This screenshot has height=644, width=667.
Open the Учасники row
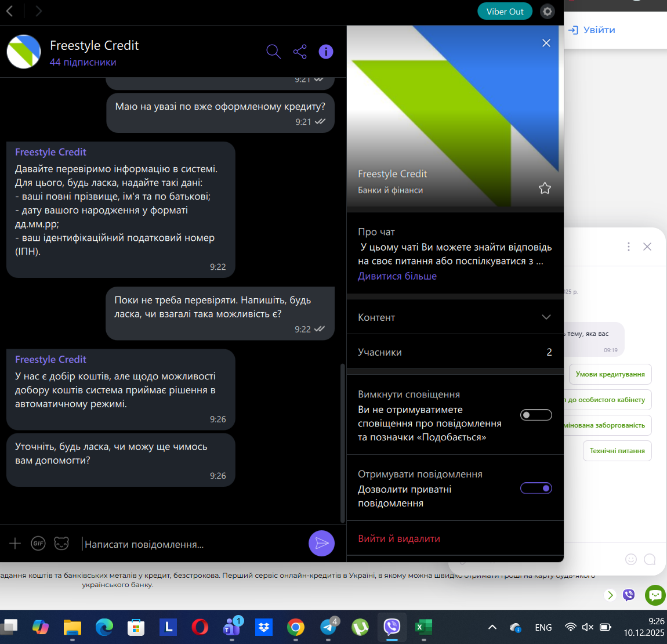click(x=455, y=352)
